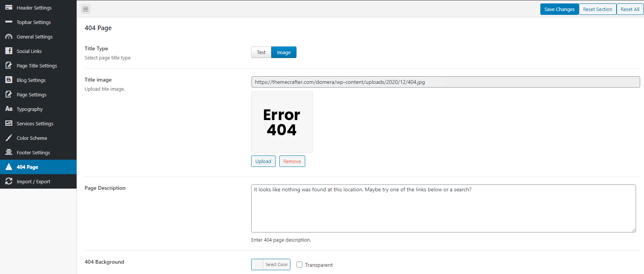Open the Footer Settings section
Image resolution: width=644 pixels, height=274 pixels.
click(x=33, y=152)
